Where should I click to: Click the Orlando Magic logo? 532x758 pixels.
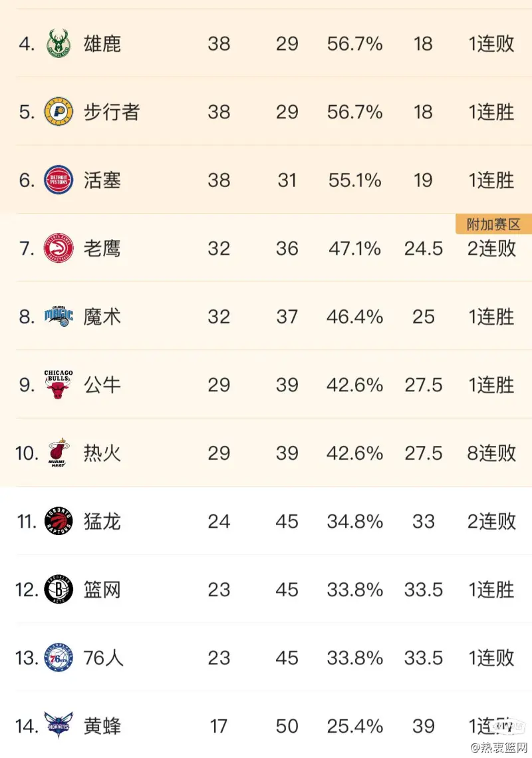pyautogui.click(x=59, y=316)
